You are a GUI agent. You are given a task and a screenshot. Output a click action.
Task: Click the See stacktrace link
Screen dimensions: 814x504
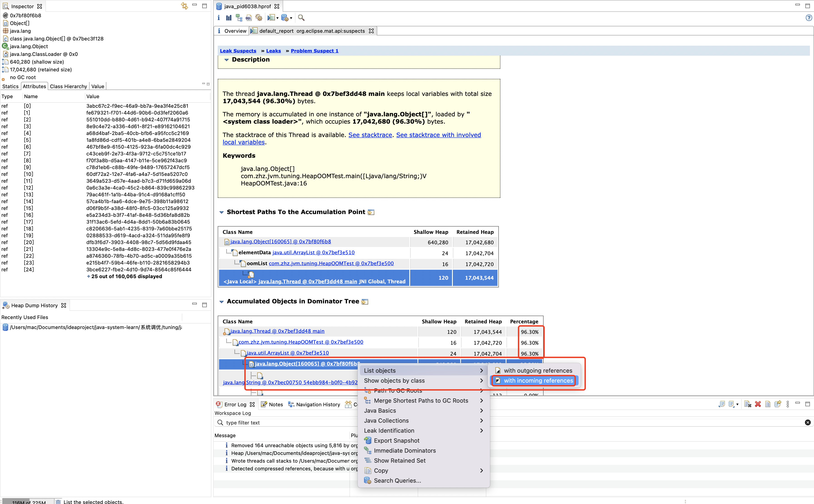[x=370, y=135]
